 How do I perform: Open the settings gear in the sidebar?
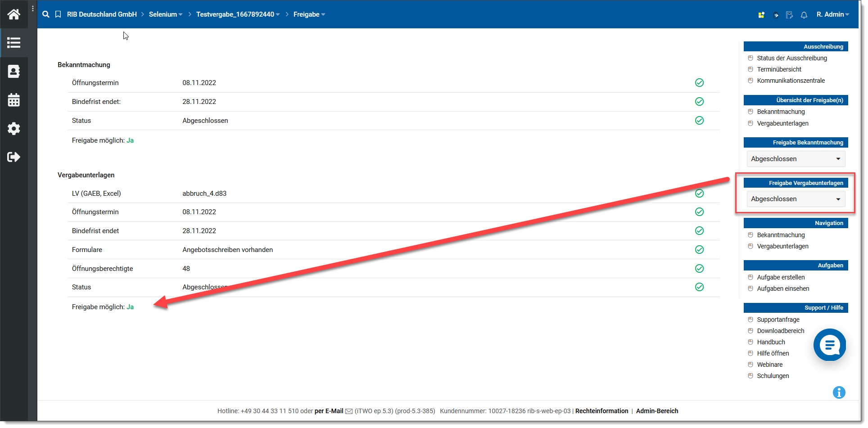(14, 129)
